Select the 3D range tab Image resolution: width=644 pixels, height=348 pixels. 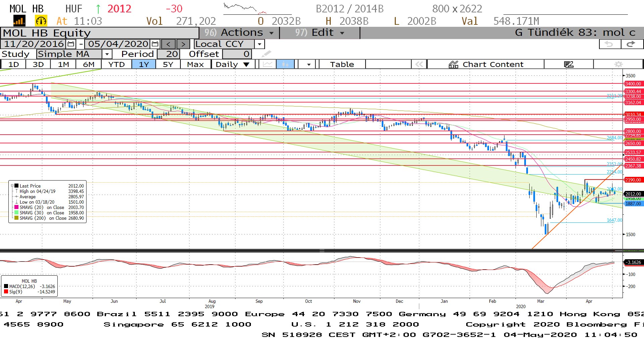click(38, 64)
